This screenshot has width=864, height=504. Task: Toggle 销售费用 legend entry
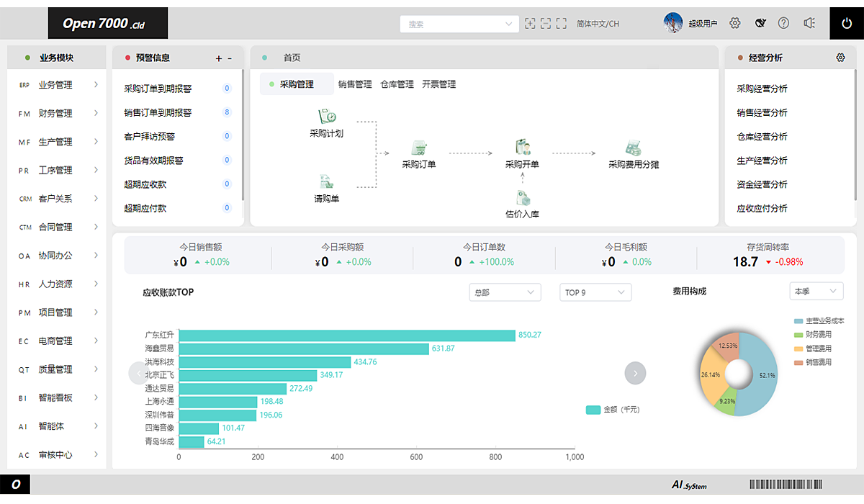pyautogui.click(x=813, y=362)
